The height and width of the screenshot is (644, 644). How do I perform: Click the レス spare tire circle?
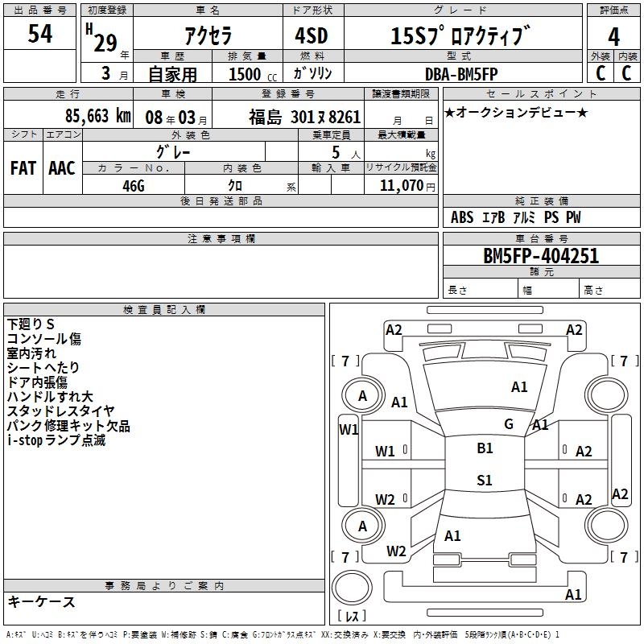[x=352, y=589]
